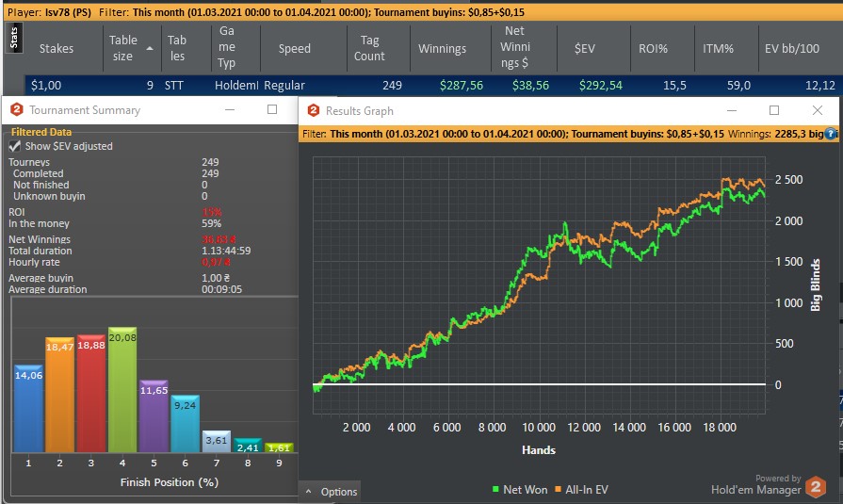Click the Filtered Data heading

click(41, 132)
